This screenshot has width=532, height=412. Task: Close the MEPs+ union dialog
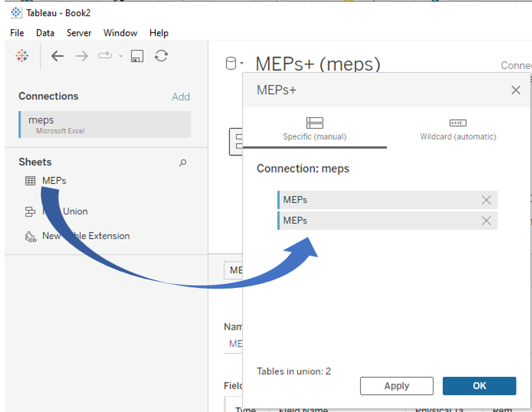coord(516,90)
